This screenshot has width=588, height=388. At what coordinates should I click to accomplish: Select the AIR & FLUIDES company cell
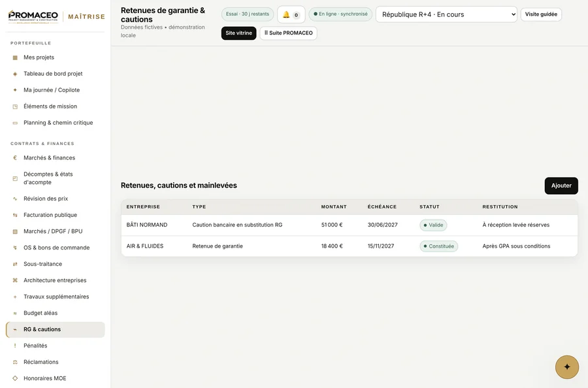coord(145,246)
